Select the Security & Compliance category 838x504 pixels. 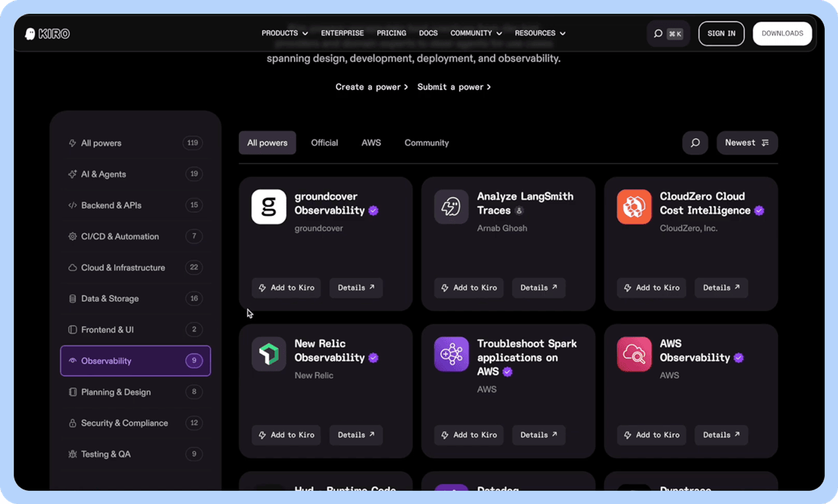136,423
